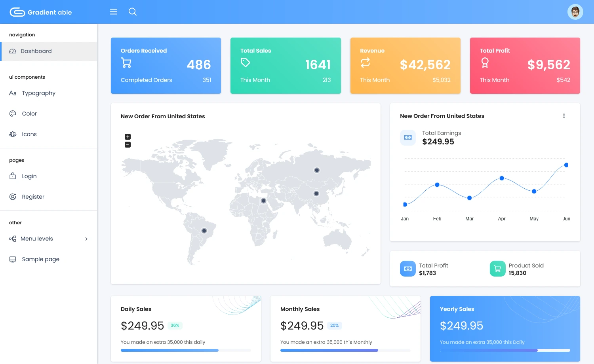Click the Total Earnings money icon
The image size is (594, 364).
pyautogui.click(x=408, y=138)
